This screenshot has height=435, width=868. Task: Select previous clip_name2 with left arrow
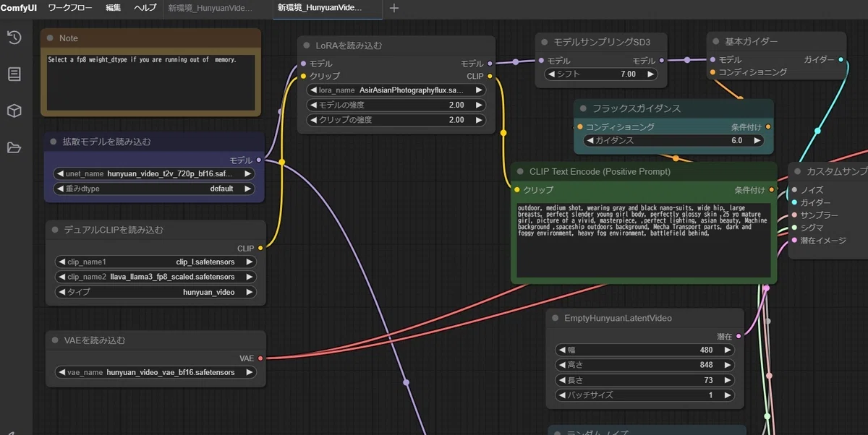pyautogui.click(x=60, y=277)
